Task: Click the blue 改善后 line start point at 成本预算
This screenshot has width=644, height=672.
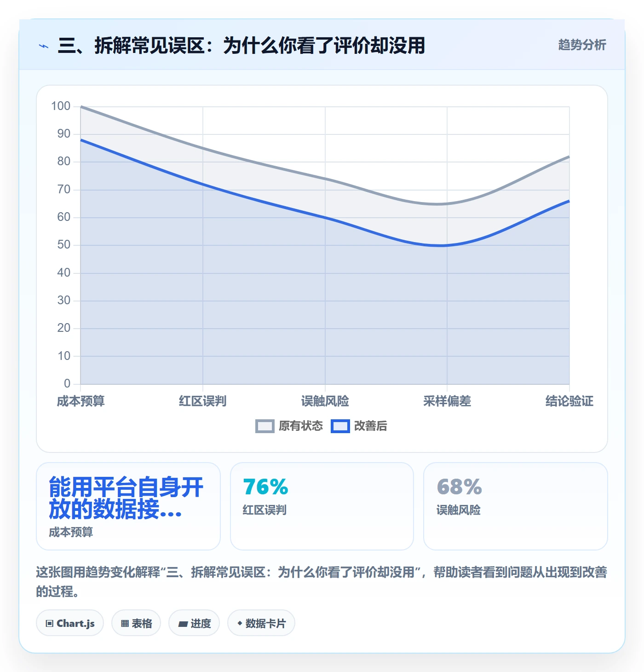Action: (x=81, y=140)
